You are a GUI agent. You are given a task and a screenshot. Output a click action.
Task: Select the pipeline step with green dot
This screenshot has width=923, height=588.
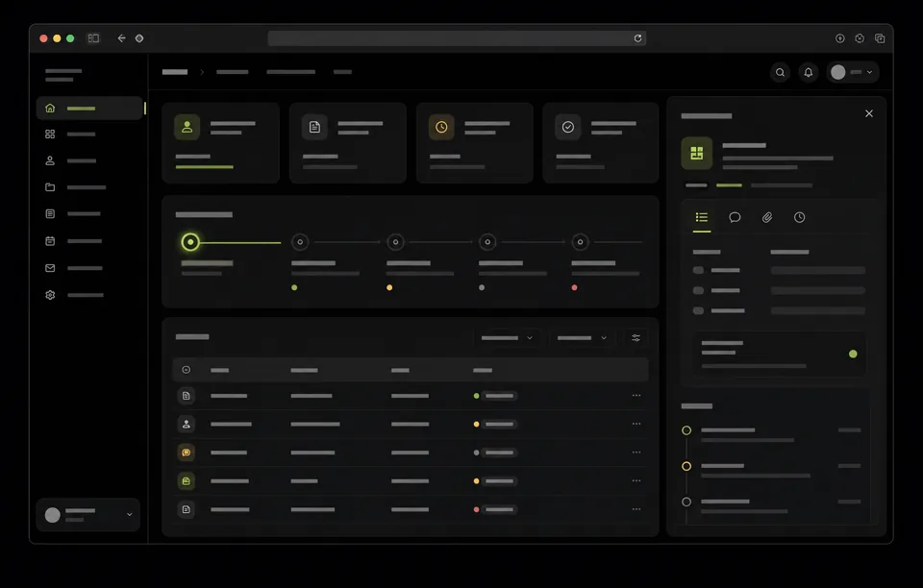point(300,242)
